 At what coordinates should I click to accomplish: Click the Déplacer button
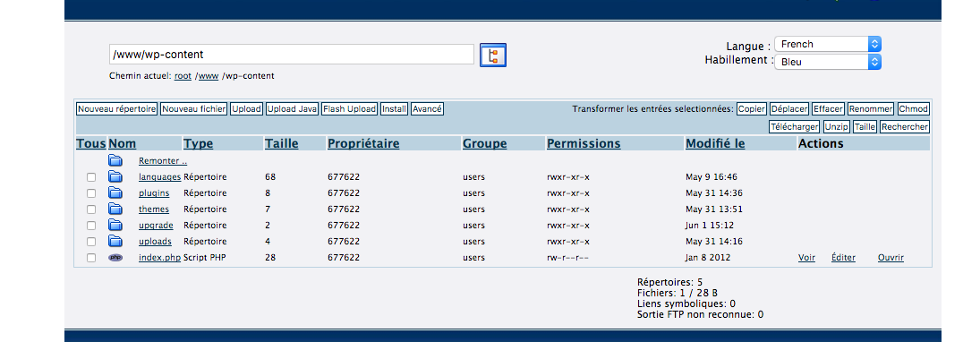(x=789, y=109)
